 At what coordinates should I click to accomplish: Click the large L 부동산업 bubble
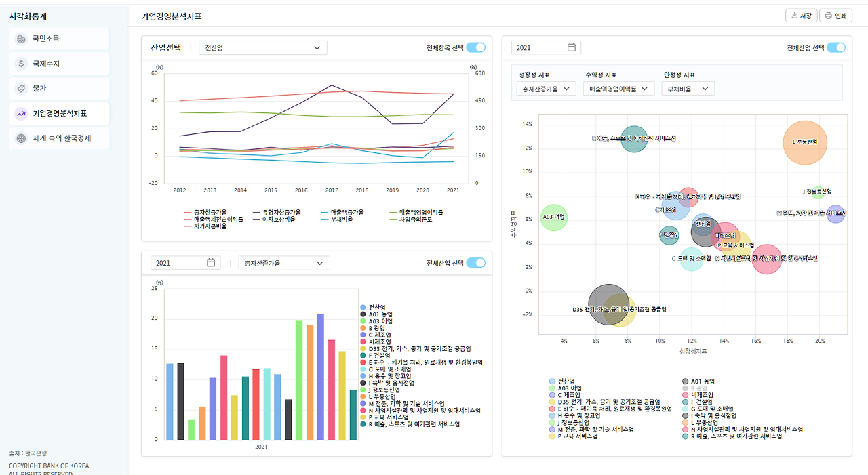pyautogui.click(x=805, y=142)
